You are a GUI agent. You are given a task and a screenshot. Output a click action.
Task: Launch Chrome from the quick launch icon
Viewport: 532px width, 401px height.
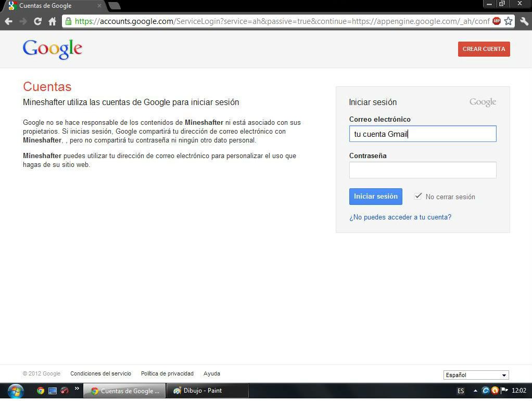click(41, 391)
